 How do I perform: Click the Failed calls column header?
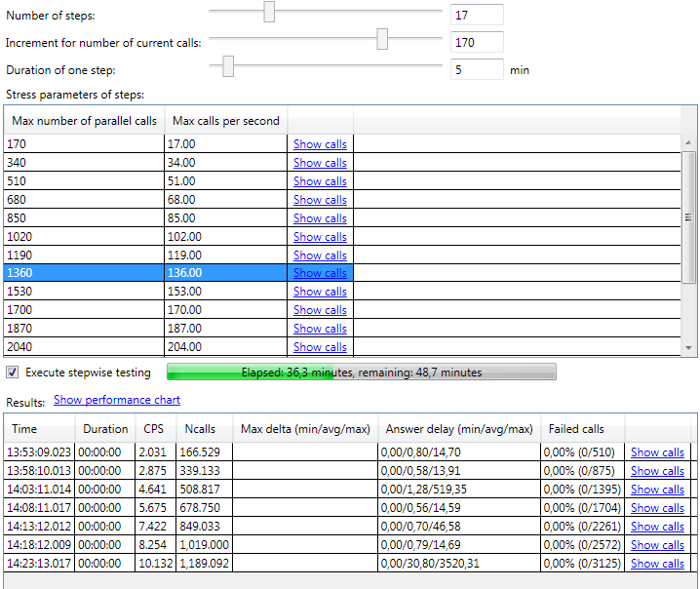pos(583,429)
